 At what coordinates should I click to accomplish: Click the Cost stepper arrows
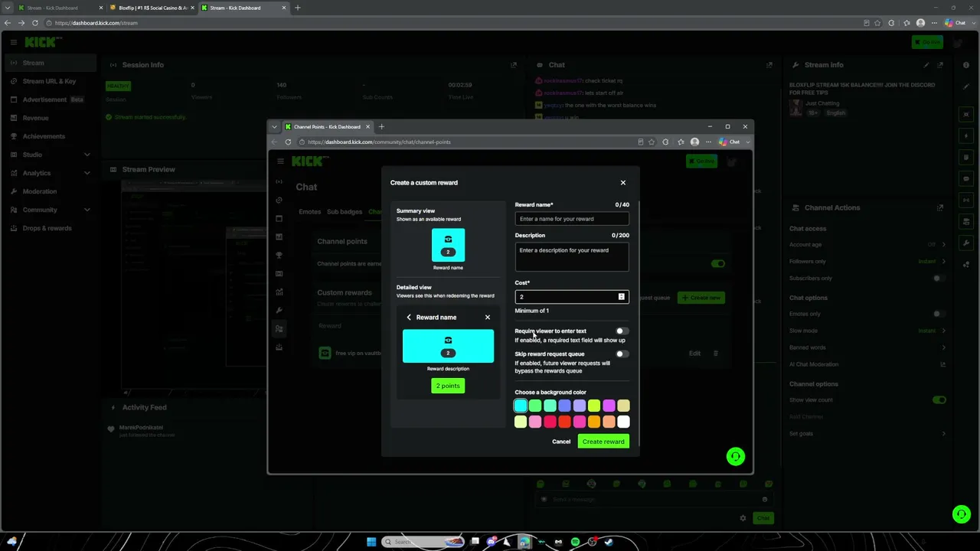(x=621, y=297)
